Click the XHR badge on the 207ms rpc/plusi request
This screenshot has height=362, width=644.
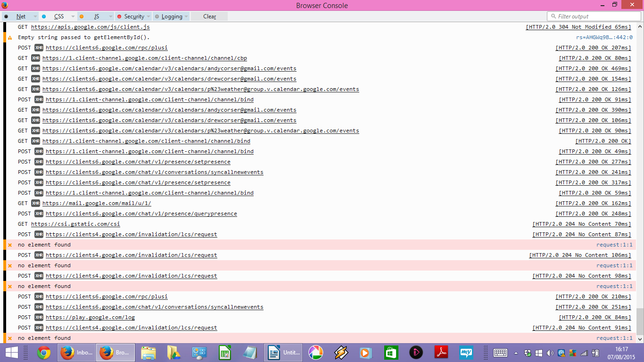pyautogui.click(x=39, y=48)
